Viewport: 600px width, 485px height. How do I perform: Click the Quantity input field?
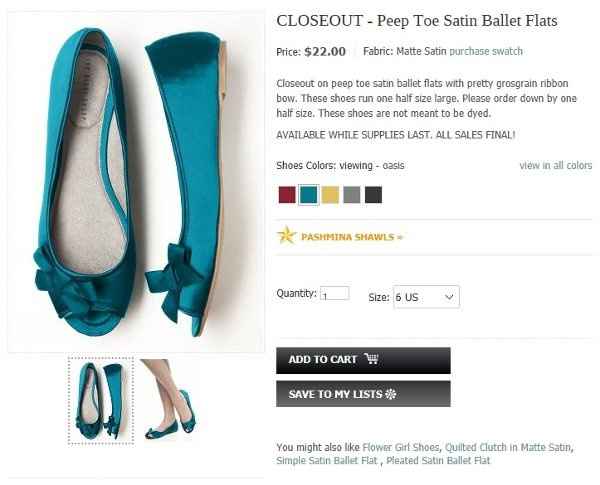click(x=334, y=294)
